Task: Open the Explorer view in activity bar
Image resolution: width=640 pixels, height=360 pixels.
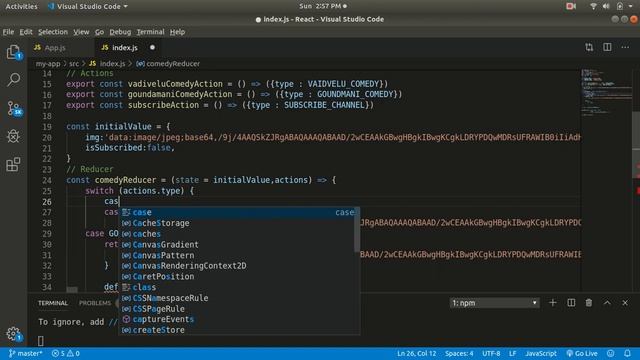Action: point(13,52)
